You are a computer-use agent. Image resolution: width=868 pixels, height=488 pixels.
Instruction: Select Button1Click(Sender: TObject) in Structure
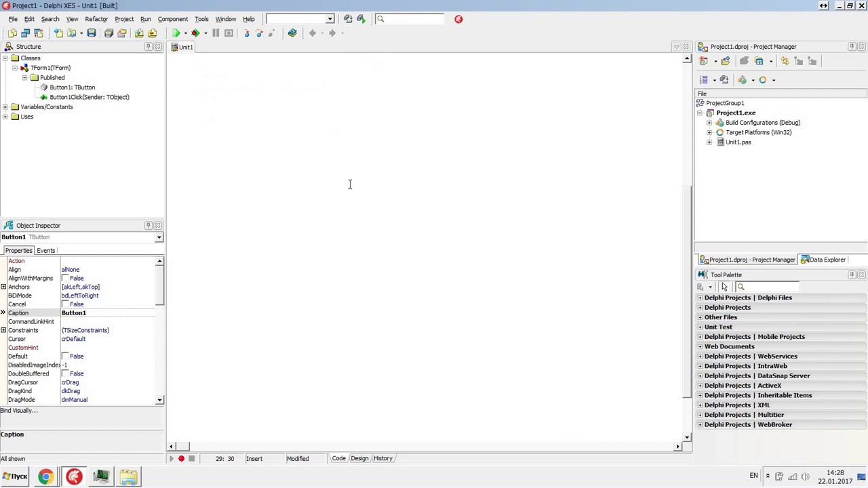[89, 97]
